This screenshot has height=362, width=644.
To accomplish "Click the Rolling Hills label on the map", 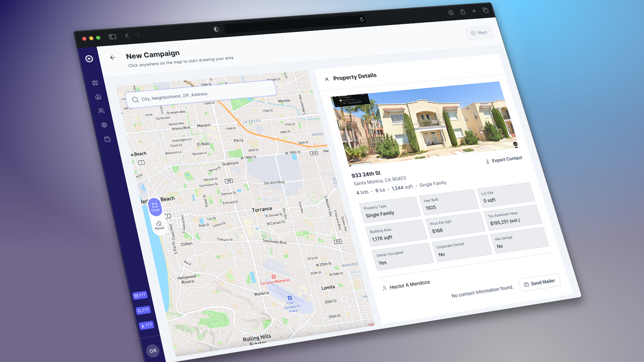I will click(257, 338).
